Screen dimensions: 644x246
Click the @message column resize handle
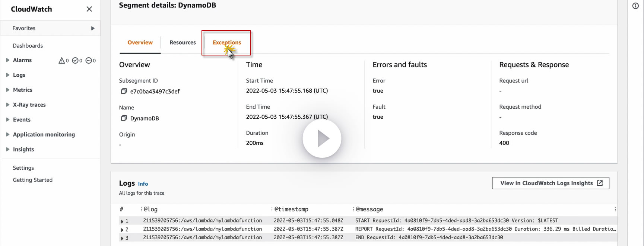pos(353,209)
